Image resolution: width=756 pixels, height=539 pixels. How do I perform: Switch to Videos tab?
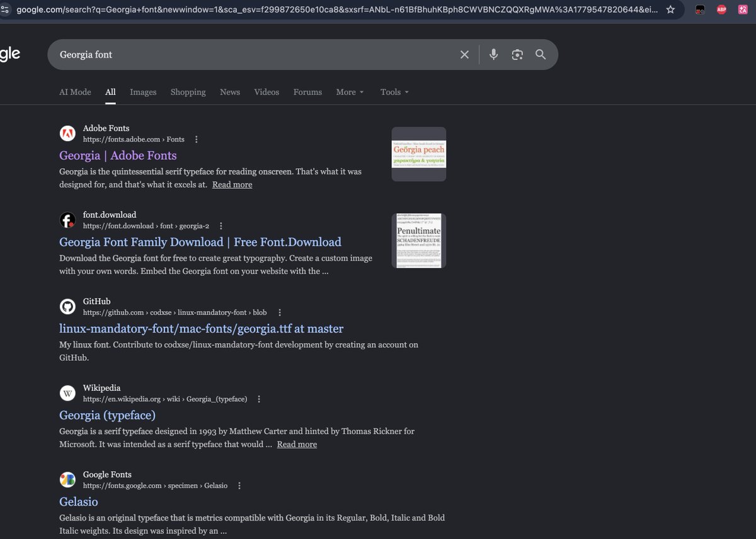[x=266, y=92]
